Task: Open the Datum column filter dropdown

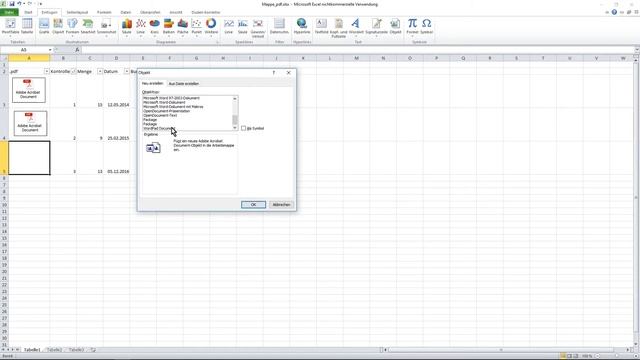Action: (x=127, y=71)
